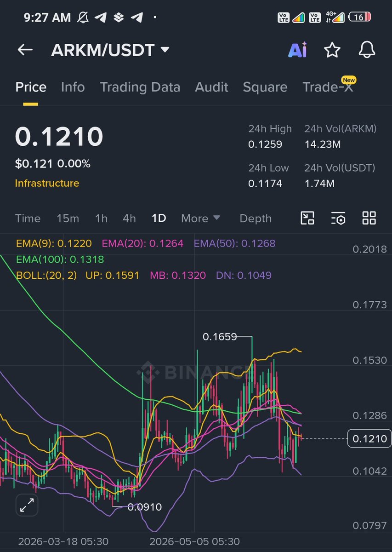Add ARKM/USDT to favorites star
Viewport: 392px width, 552px height.
tap(332, 50)
